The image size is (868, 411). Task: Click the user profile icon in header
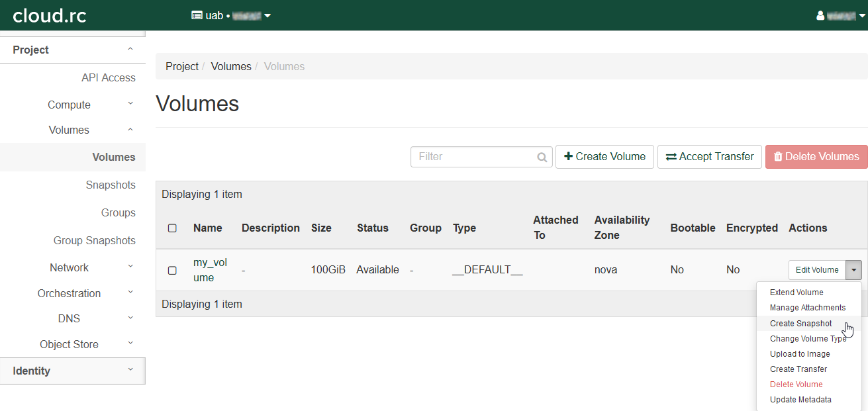coord(821,15)
